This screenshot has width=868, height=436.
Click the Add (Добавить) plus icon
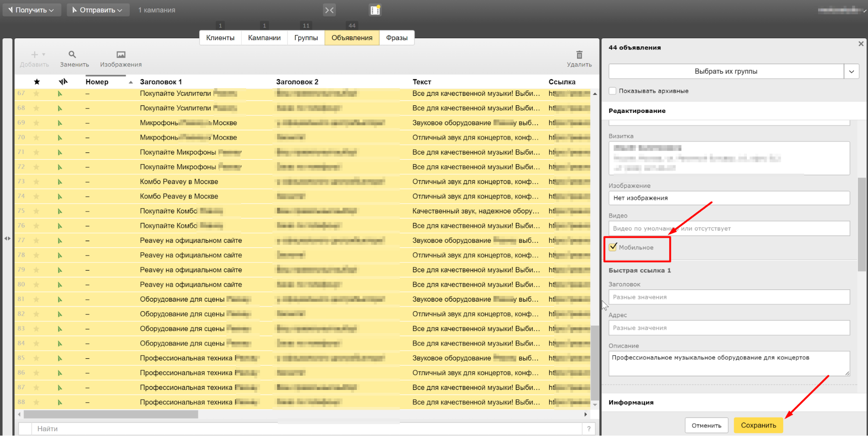(35, 55)
